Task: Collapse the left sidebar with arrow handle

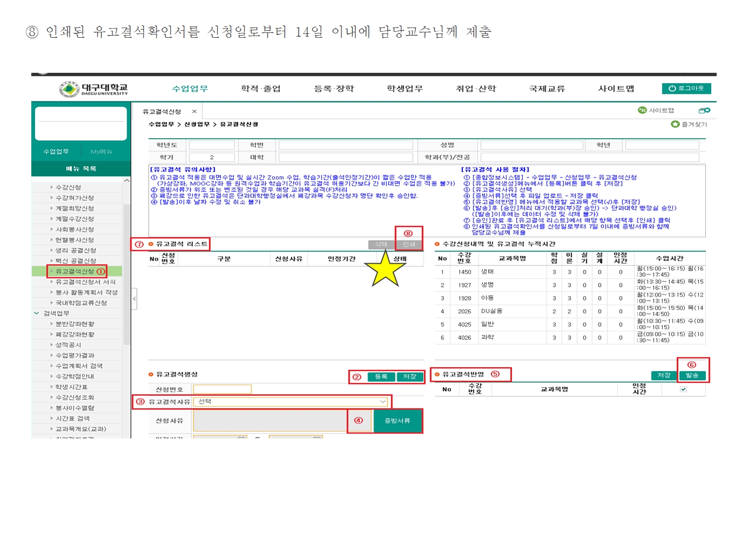Action: pyautogui.click(x=134, y=298)
